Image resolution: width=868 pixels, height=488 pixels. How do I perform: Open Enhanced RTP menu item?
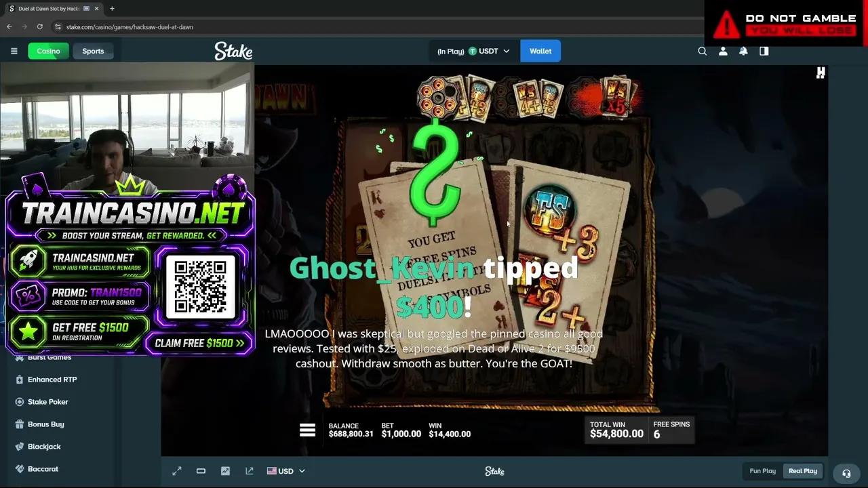pyautogui.click(x=52, y=380)
